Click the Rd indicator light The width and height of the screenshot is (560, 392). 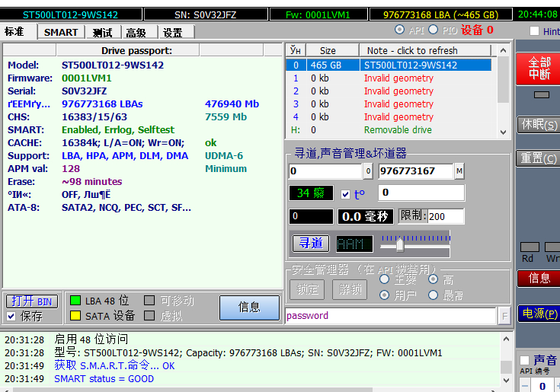pyautogui.click(x=530, y=247)
